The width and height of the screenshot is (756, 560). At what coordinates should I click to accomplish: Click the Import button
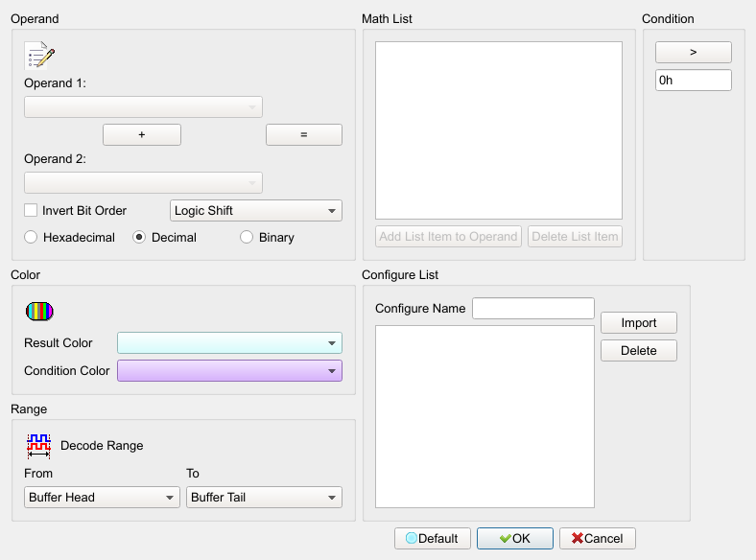coord(639,323)
